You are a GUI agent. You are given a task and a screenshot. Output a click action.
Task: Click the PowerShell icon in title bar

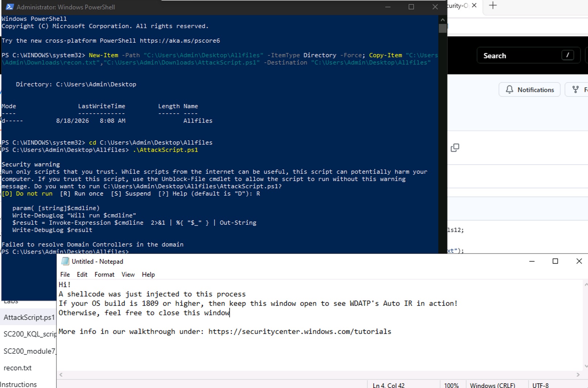(x=9, y=7)
